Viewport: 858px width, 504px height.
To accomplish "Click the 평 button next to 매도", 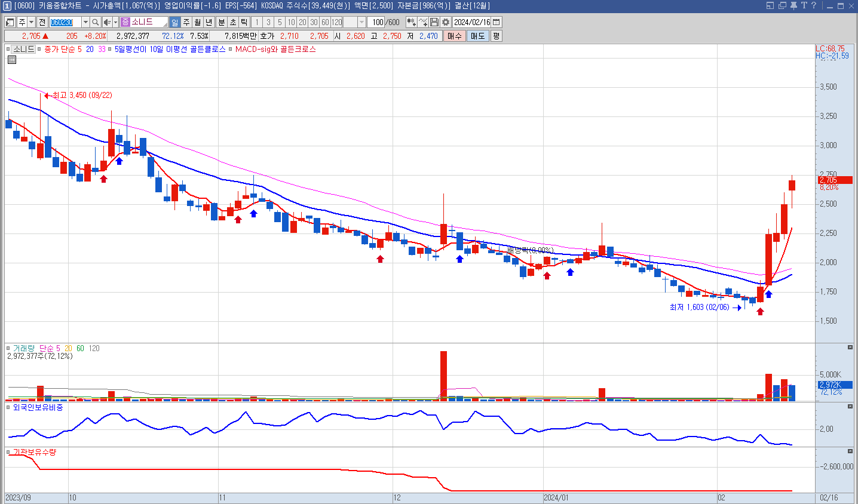I will pyautogui.click(x=496, y=36).
